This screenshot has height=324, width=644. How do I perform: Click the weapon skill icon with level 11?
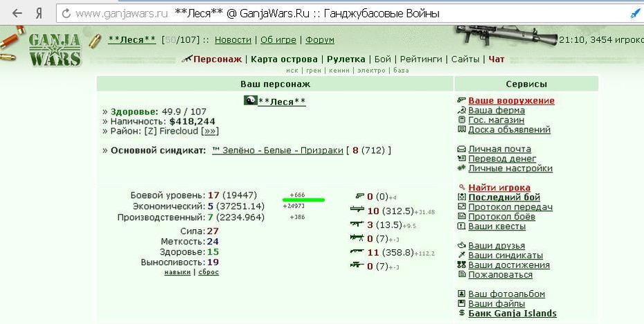357,251
